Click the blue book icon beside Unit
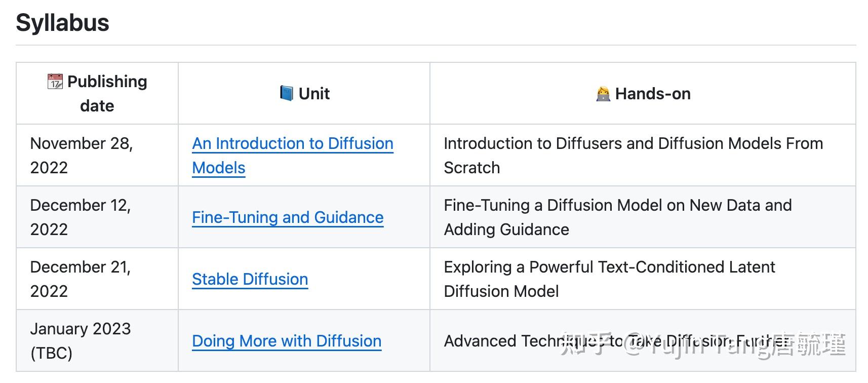Screen dimensions: 868x383 tap(286, 93)
